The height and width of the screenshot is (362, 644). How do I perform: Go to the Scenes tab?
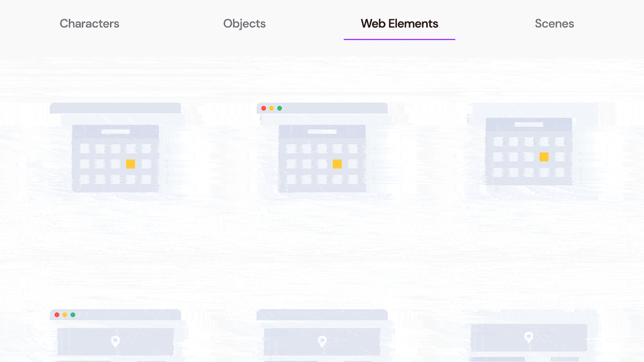click(554, 24)
